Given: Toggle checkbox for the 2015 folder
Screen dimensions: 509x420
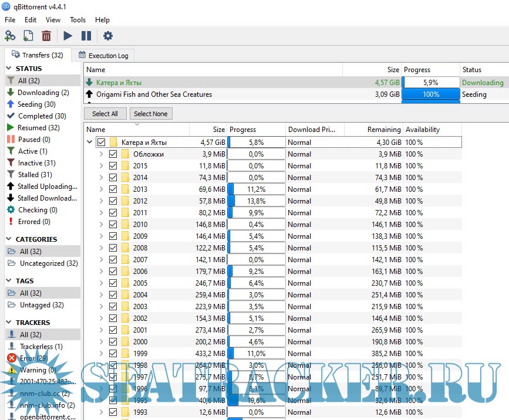Looking at the screenshot, I should (x=113, y=166).
